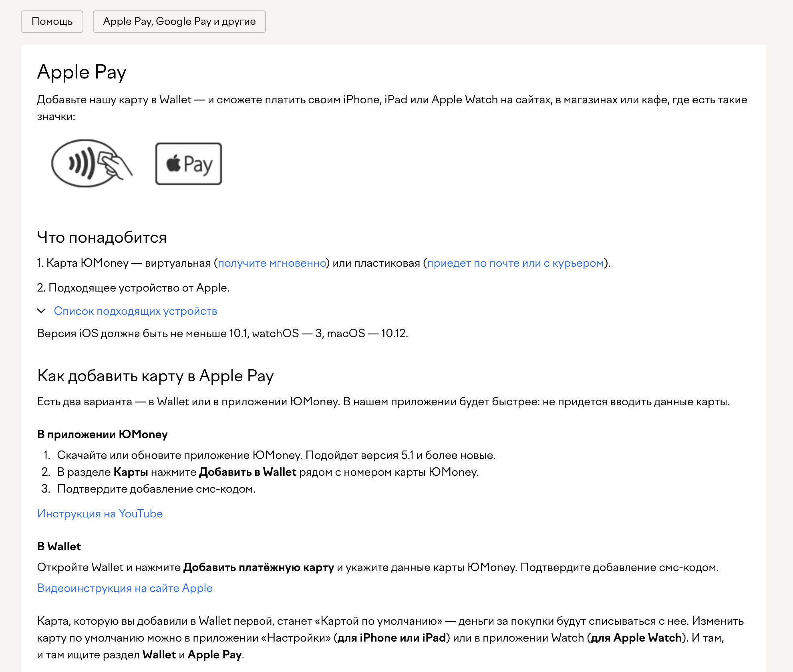This screenshot has height=672, width=793.
Task: Click the bold Добавить в Wallet text
Action: pos(248,472)
